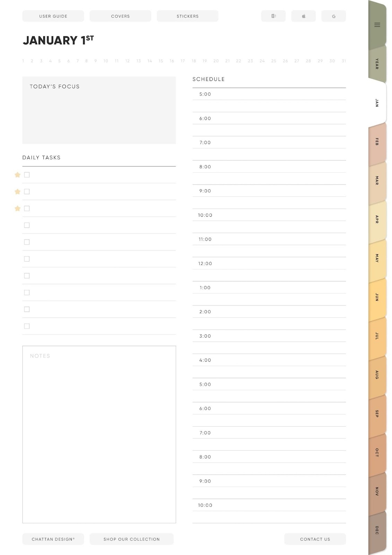Check the last checkbox in Daily Tasks
The width and height of the screenshot is (392, 555).
(27, 326)
